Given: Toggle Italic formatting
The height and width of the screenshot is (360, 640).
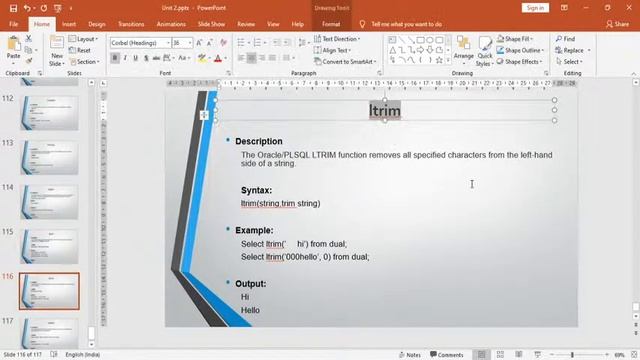Looking at the screenshot, I should tap(125, 58).
